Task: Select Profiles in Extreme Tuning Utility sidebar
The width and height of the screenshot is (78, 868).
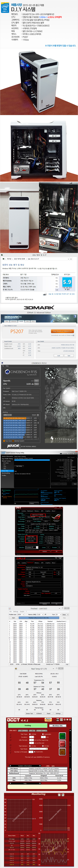Action: [x=4, y=475]
